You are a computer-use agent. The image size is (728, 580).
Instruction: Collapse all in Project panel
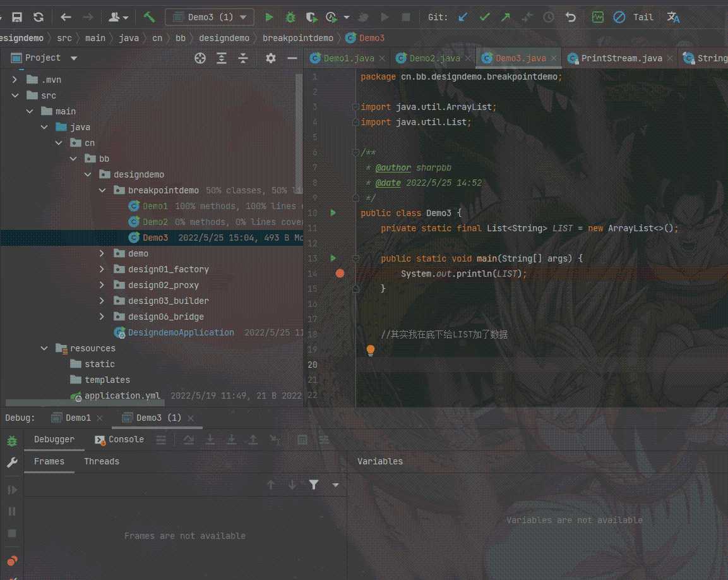pyautogui.click(x=243, y=58)
